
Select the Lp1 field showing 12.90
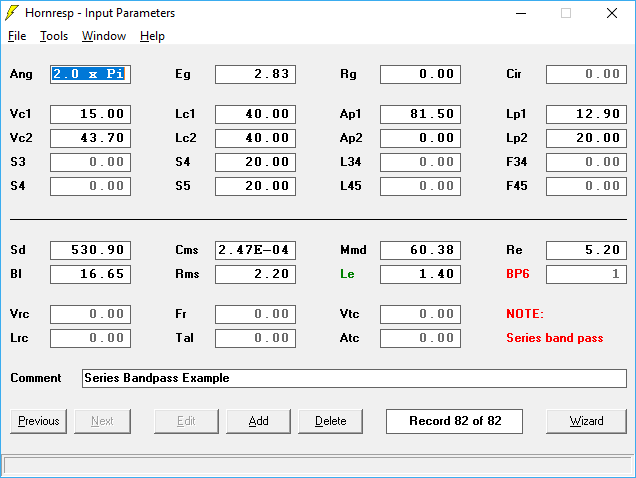pyautogui.click(x=587, y=114)
